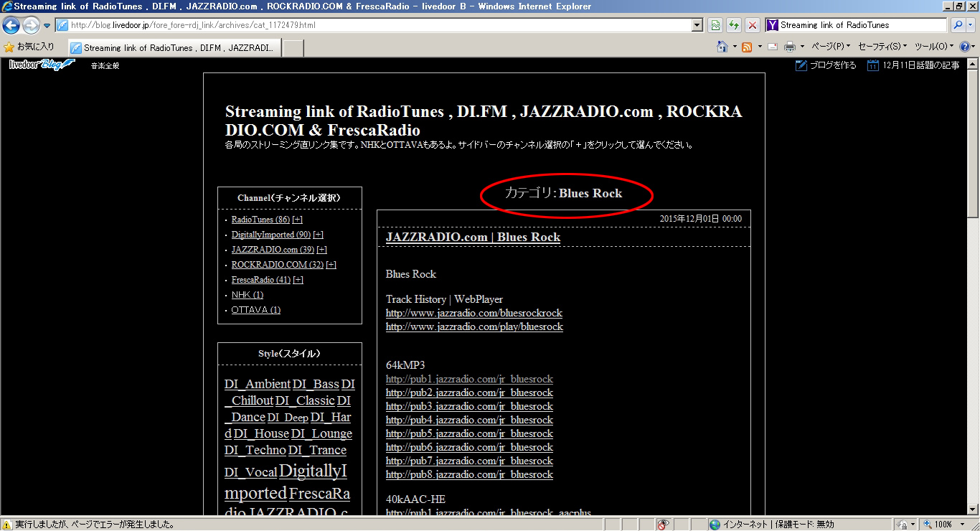Click the browser Forward arrow button

point(31,26)
